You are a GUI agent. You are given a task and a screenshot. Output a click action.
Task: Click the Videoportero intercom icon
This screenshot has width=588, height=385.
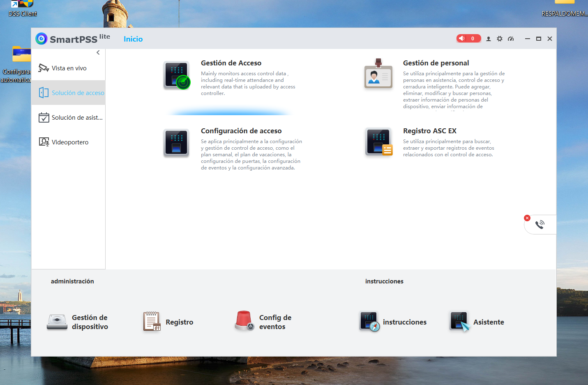(x=44, y=142)
